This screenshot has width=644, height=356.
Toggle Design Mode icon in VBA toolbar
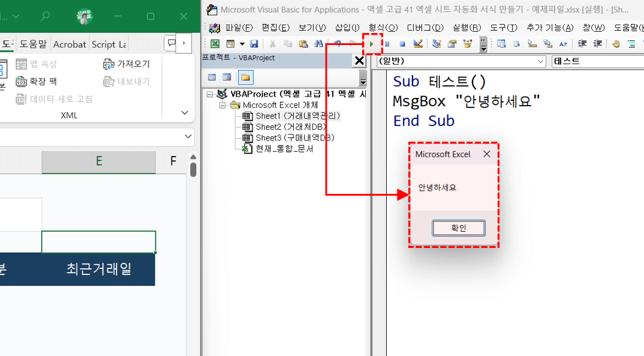point(418,44)
